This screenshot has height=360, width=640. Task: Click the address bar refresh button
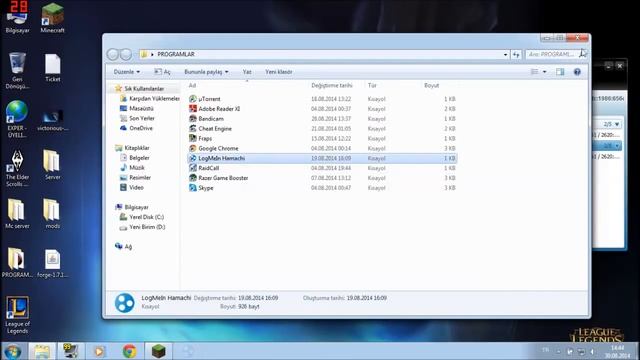[x=516, y=54]
